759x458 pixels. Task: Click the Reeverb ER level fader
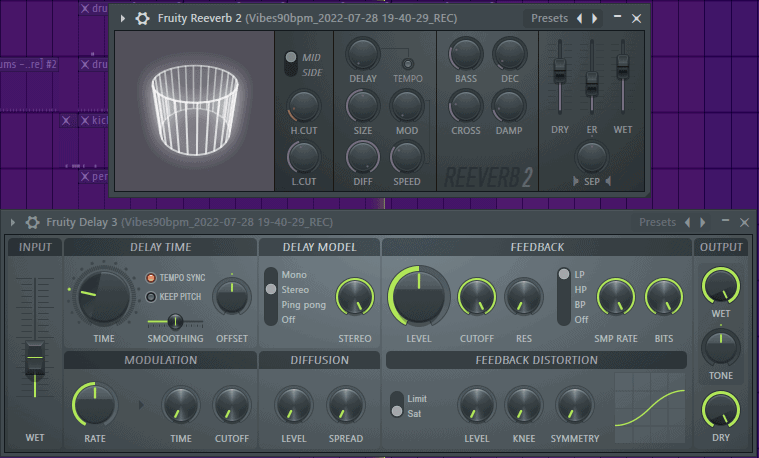(592, 83)
